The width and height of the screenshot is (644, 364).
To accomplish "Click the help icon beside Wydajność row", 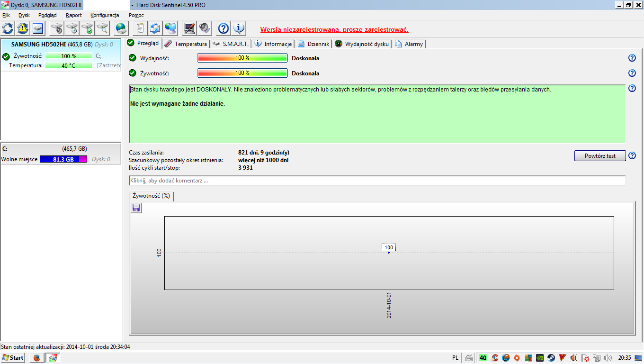I will [x=632, y=58].
